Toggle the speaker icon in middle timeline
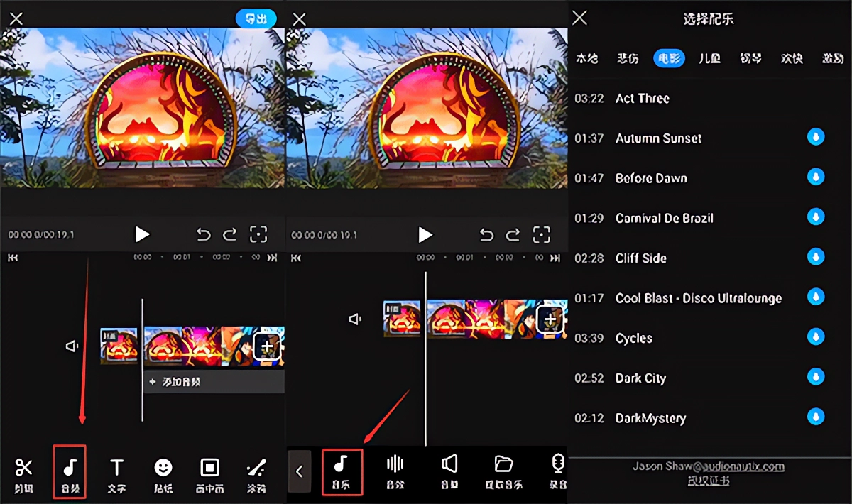Viewport: 852px width, 504px height. pos(356,319)
